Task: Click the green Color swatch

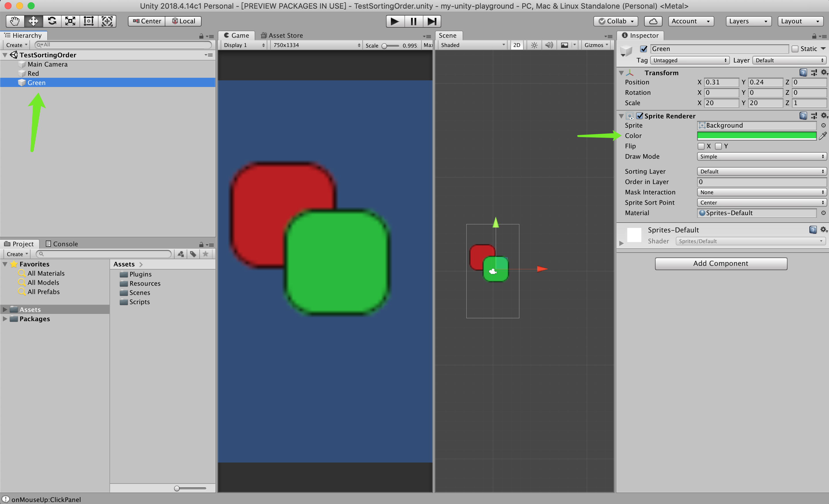Action: 756,136
